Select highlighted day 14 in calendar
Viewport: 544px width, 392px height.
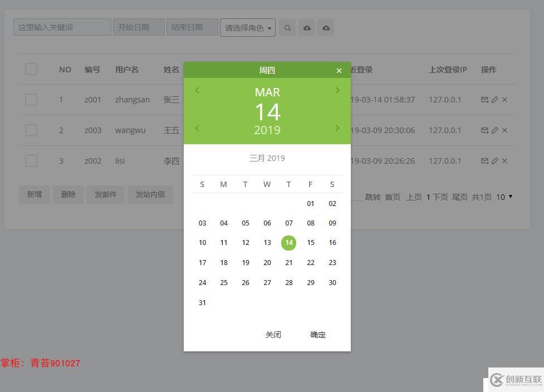coord(288,243)
